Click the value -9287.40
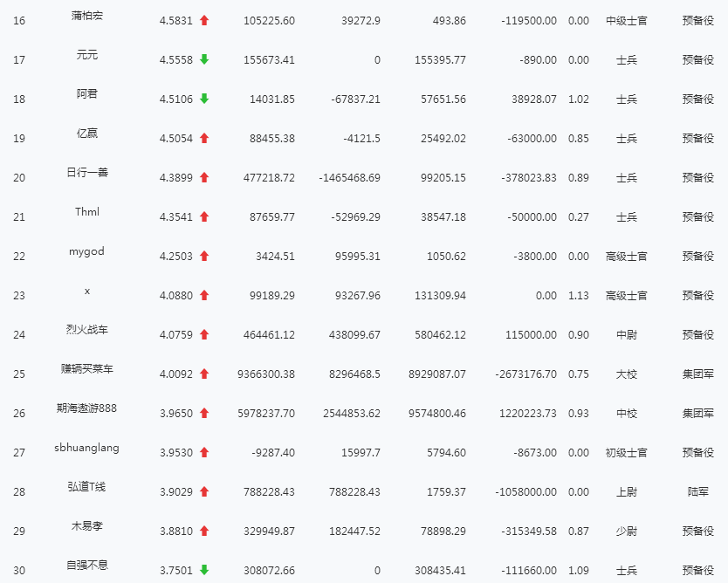 coord(273,453)
